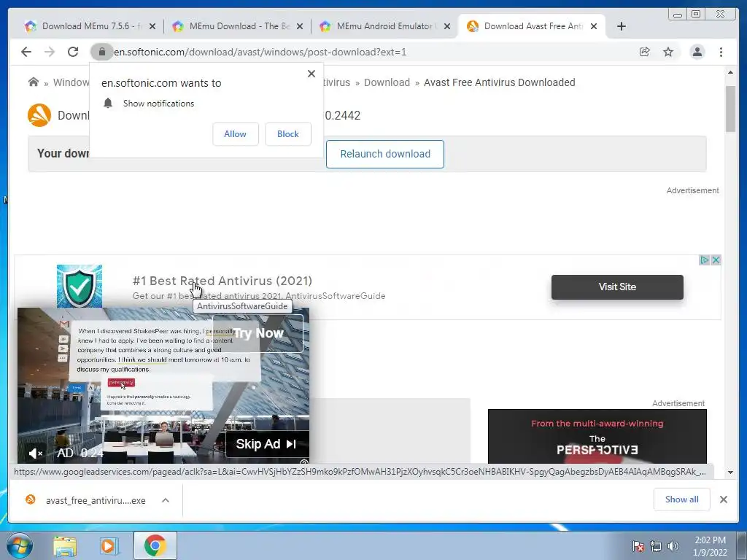Click the green shield antivirus ad image
This screenshot has width=747, height=560.
(x=80, y=286)
